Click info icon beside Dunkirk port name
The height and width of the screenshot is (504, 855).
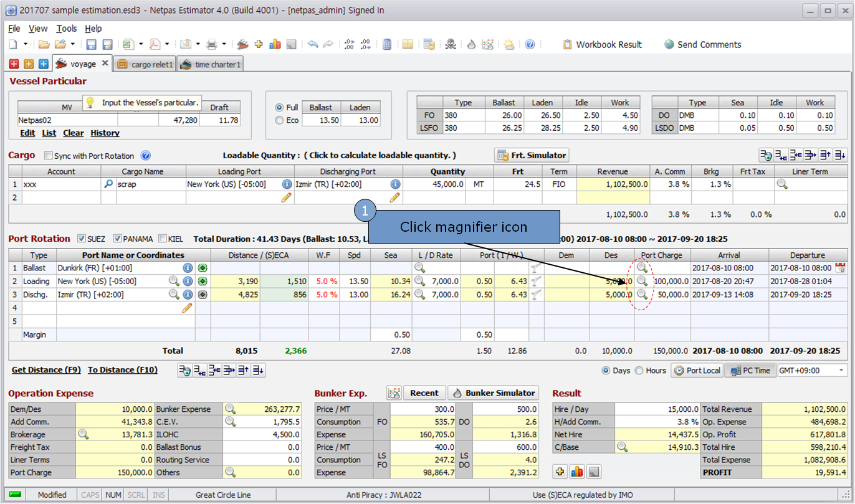click(188, 268)
